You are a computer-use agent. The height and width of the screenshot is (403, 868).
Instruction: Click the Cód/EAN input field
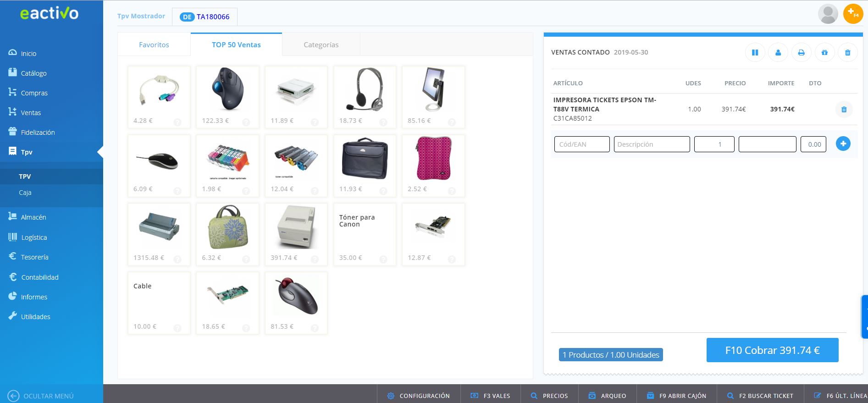[582, 144]
